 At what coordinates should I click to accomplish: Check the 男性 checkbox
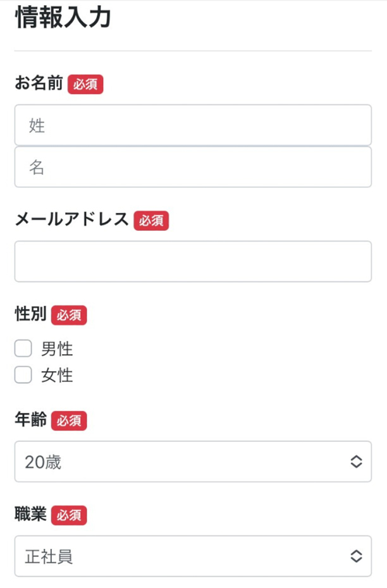(x=23, y=348)
